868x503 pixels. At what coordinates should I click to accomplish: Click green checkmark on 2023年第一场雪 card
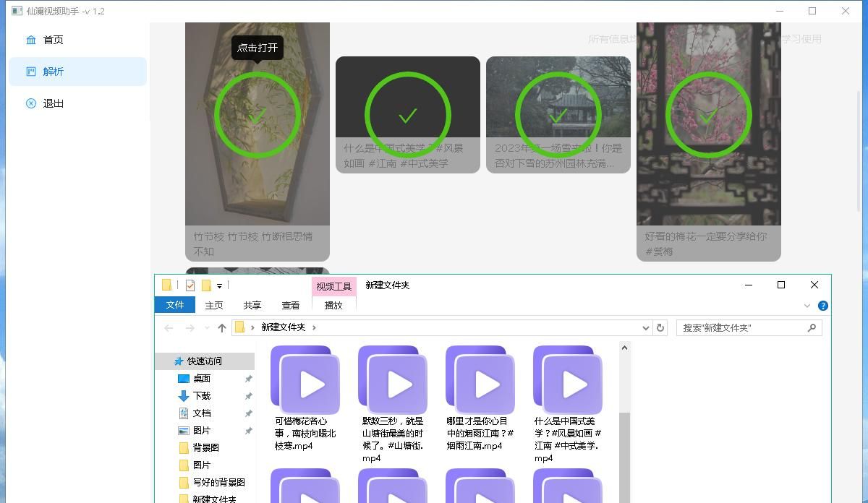click(558, 115)
